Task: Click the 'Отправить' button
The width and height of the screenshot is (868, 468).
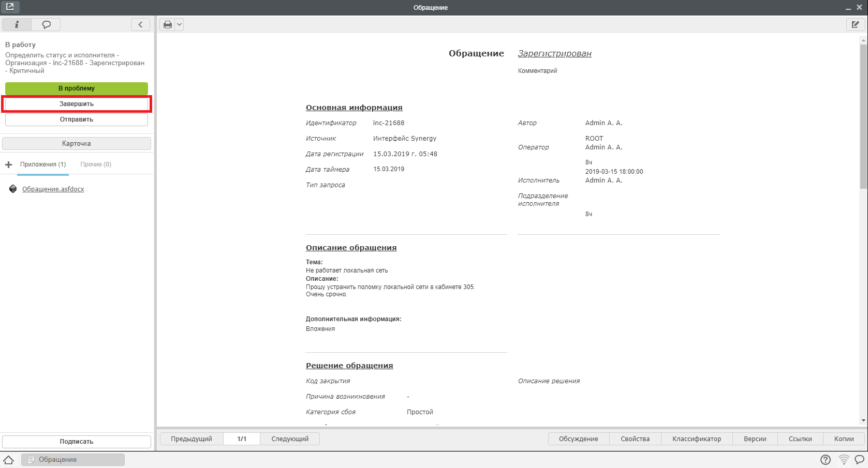Action: pos(77,119)
